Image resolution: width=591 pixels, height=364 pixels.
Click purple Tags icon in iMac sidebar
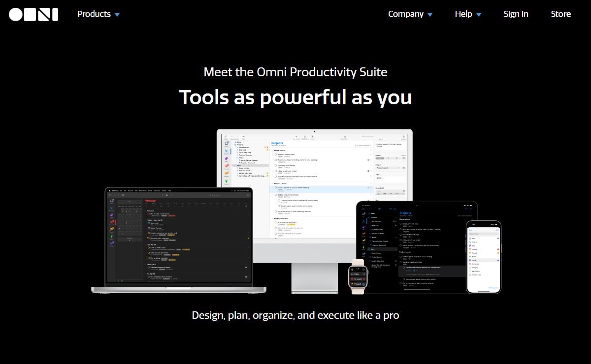point(226,159)
